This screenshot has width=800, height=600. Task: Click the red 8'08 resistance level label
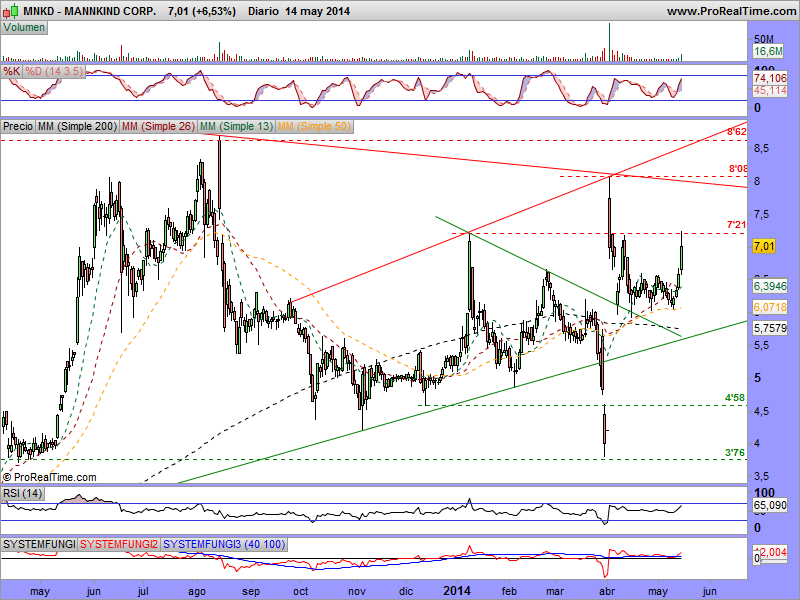point(738,168)
